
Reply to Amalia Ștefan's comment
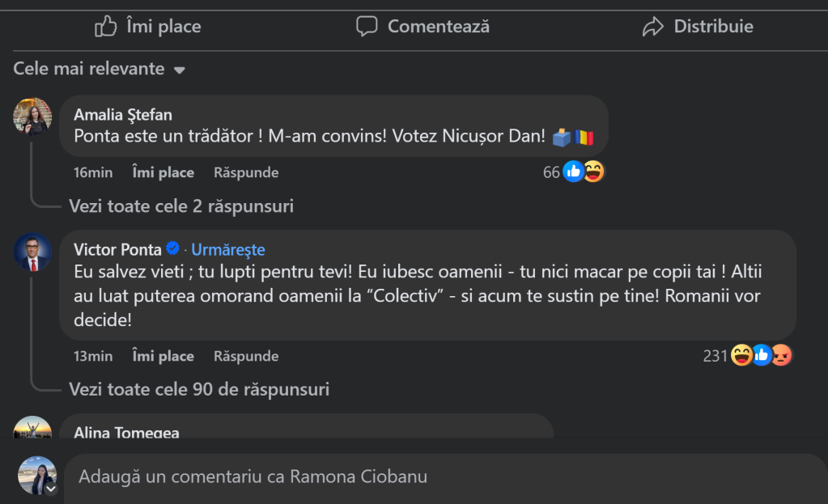click(x=246, y=172)
